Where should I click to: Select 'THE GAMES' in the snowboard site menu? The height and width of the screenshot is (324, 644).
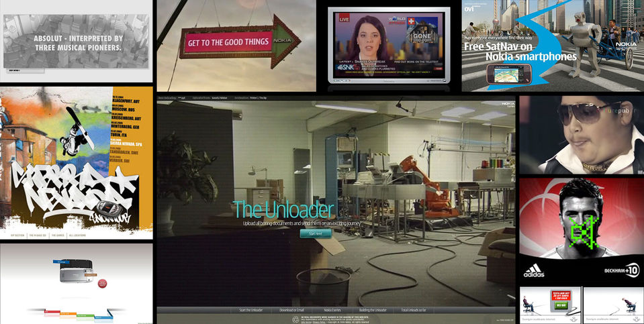pyautogui.click(x=57, y=235)
